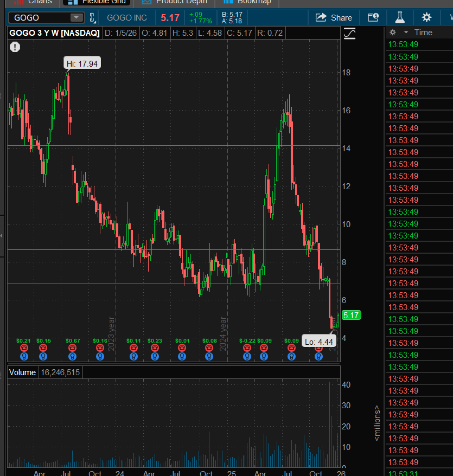Screen dimensions: 453x476
Task: Click red phone icon under $0.21
Action: (x=24, y=348)
